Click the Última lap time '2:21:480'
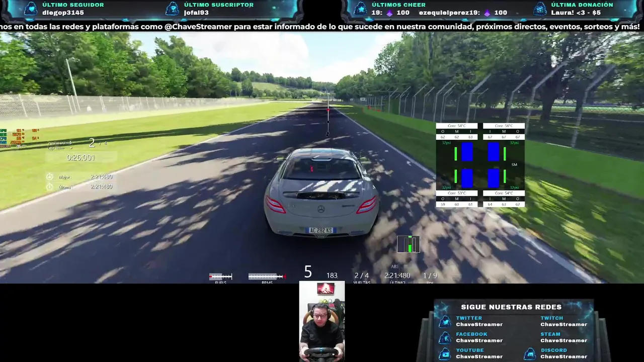644x362 pixels. [101, 187]
